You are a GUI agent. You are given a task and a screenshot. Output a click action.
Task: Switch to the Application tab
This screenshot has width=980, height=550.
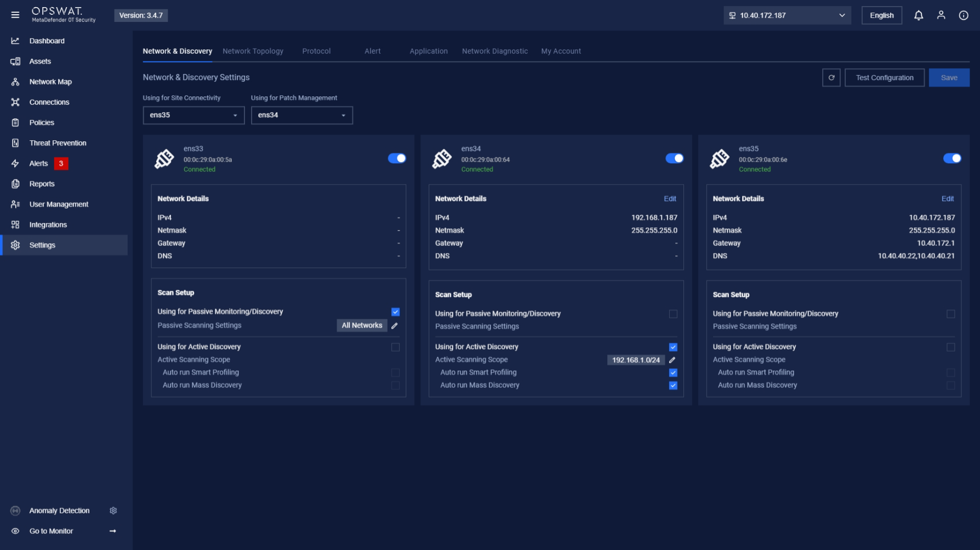429,51
